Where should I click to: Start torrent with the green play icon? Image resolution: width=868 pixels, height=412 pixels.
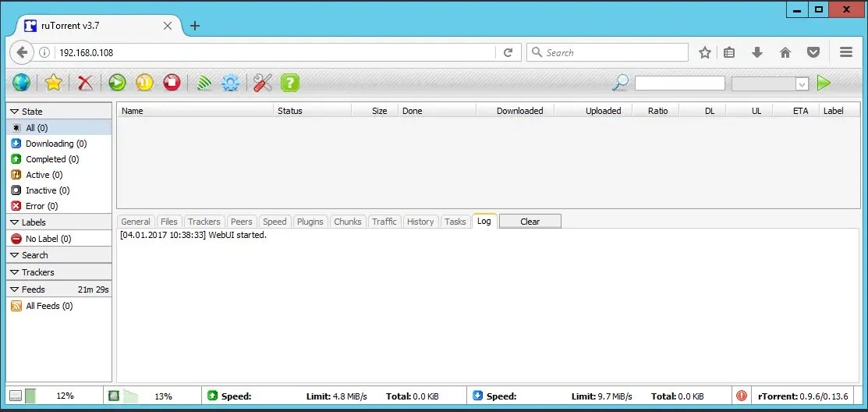click(x=117, y=83)
